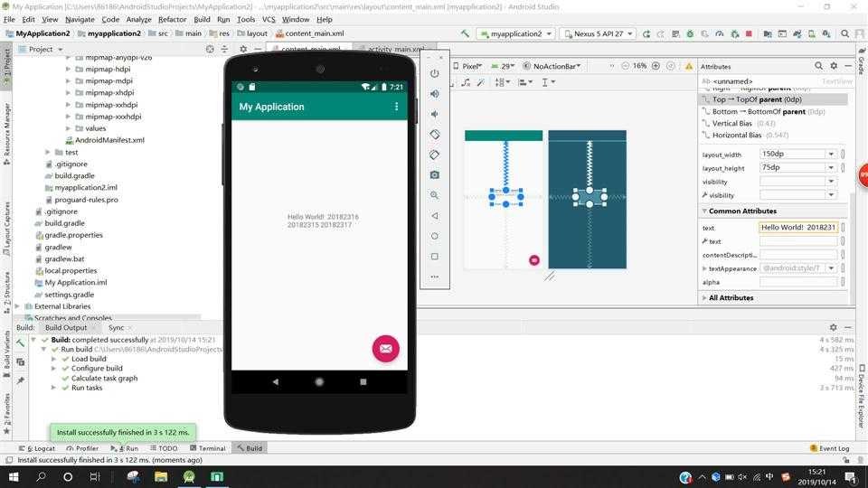Click emulator sidebar back triangle
868x488 pixels.
point(435,216)
